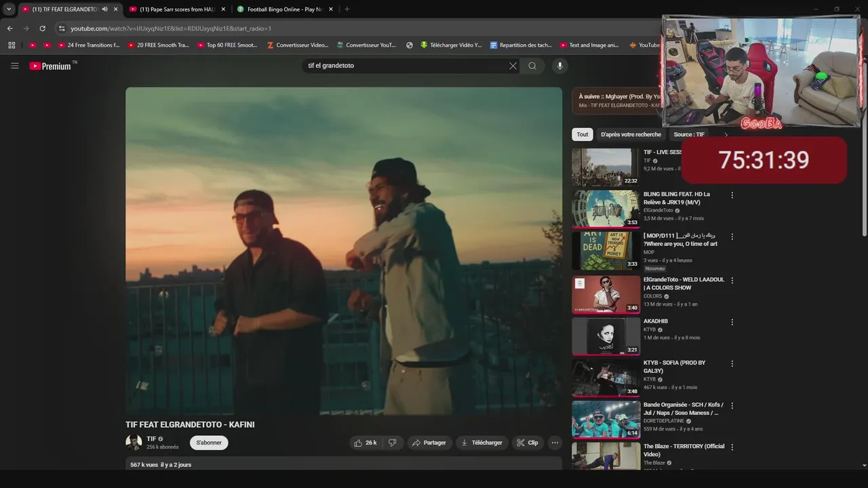Open options for AKADHIB video
Image resolution: width=868 pixels, height=488 pixels.
tap(732, 322)
